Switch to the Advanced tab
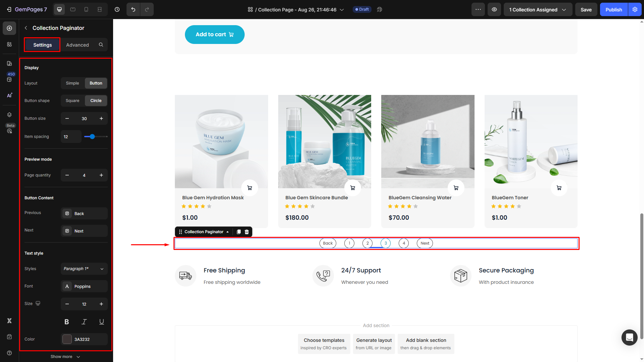This screenshot has width=644, height=362. pyautogui.click(x=78, y=45)
